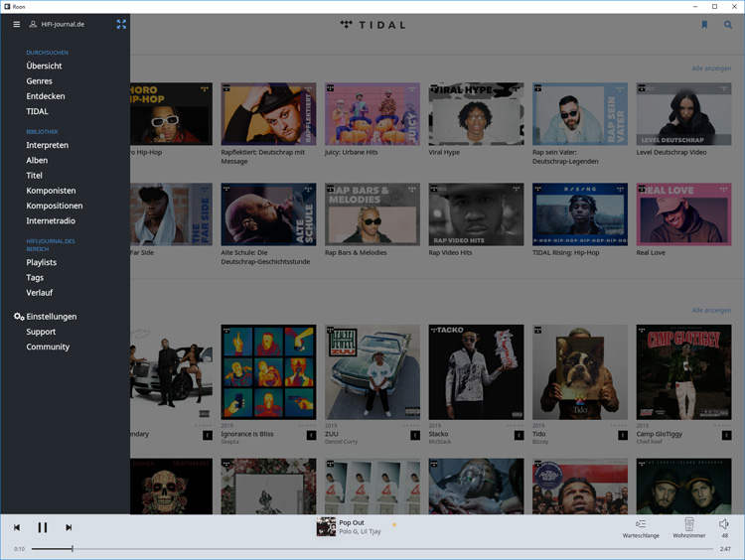Open Ignorance Is Bliss album cover

[268, 372]
